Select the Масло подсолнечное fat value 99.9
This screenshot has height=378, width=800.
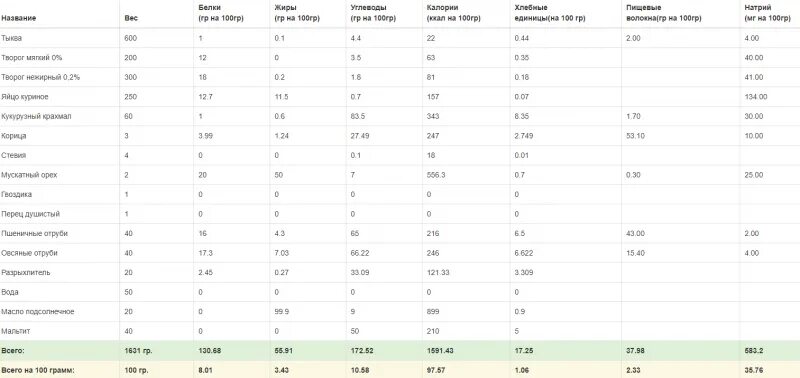pos(282,312)
